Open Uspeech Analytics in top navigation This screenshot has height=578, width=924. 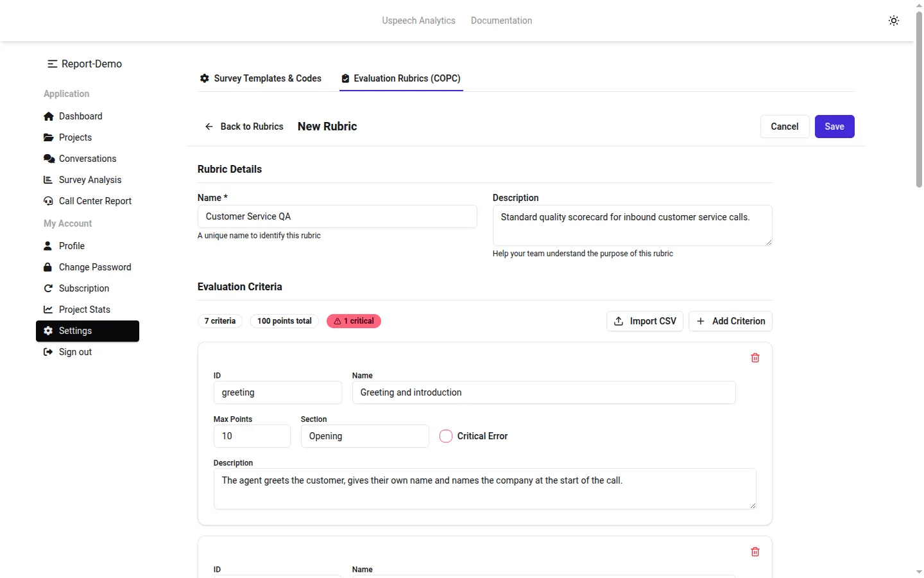[x=418, y=21]
